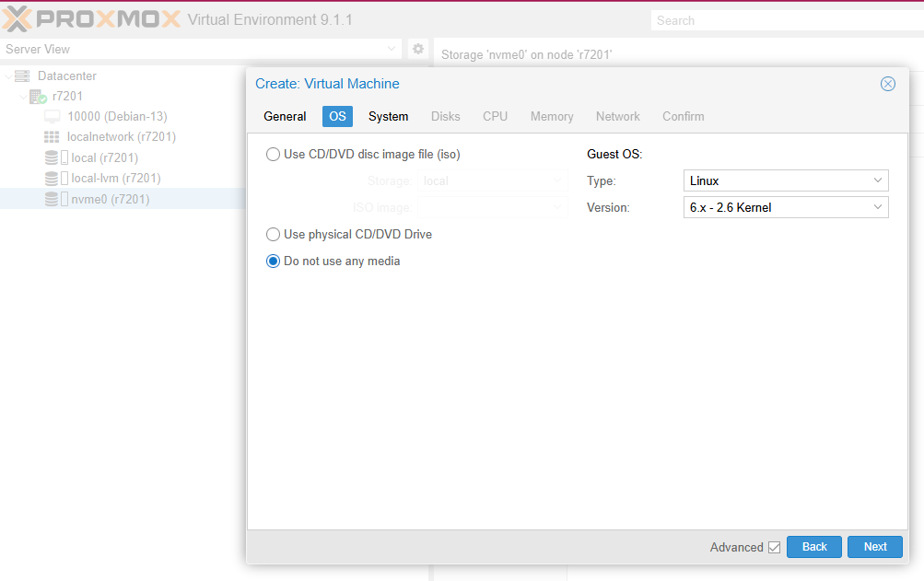This screenshot has height=581, width=924.
Task: Close the Create Virtual Machine dialog
Action: point(888,84)
